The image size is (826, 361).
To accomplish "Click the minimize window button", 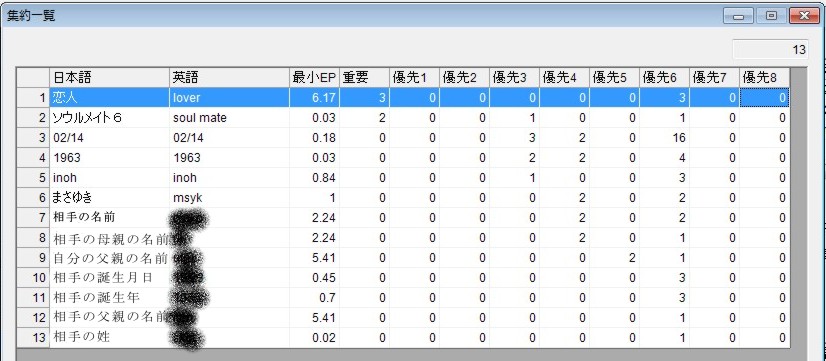I will (739, 16).
